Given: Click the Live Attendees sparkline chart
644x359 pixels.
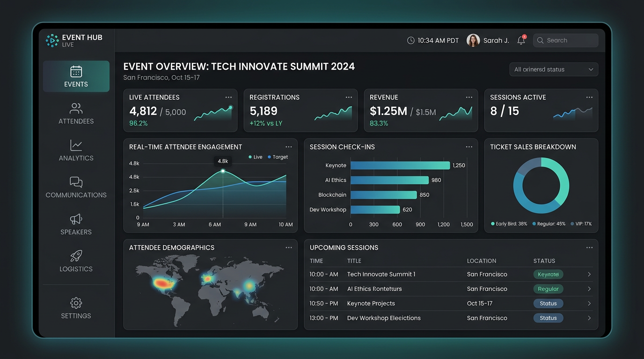Looking at the screenshot, I should pyautogui.click(x=213, y=114).
